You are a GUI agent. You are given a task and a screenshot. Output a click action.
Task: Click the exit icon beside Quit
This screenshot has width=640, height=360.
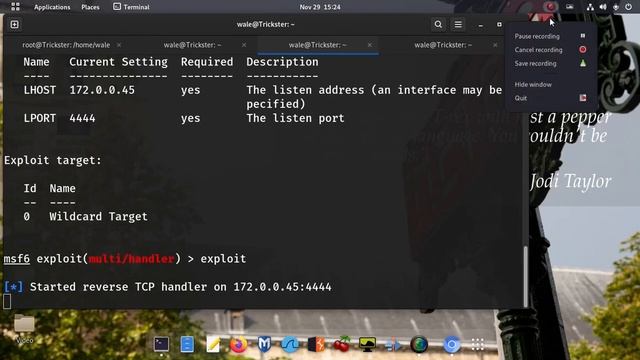582,98
